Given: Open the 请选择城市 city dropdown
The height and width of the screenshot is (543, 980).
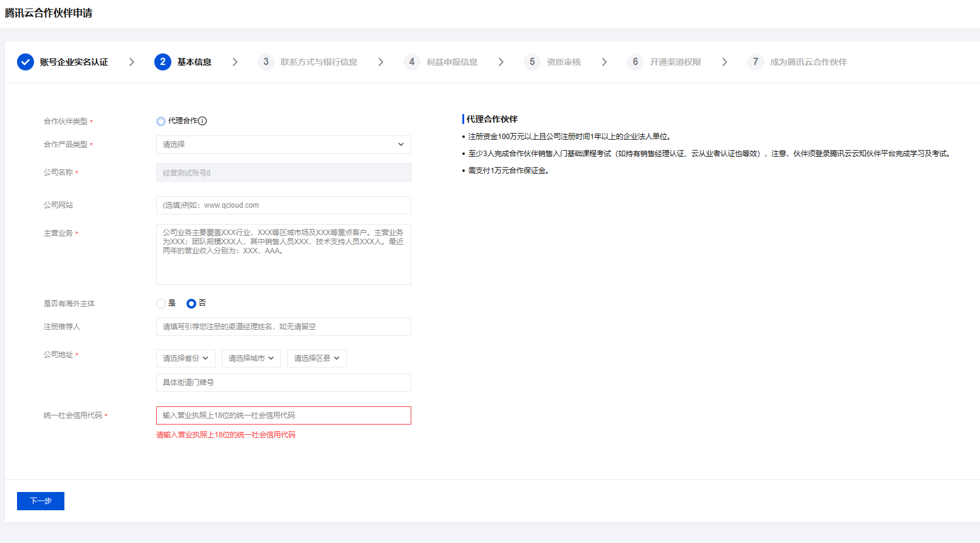Looking at the screenshot, I should (x=252, y=358).
